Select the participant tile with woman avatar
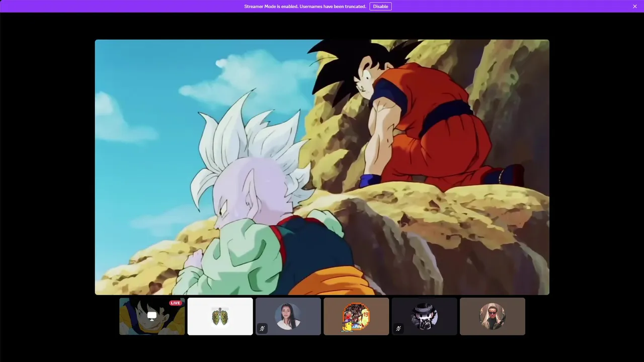The image size is (644, 362). coord(288,316)
